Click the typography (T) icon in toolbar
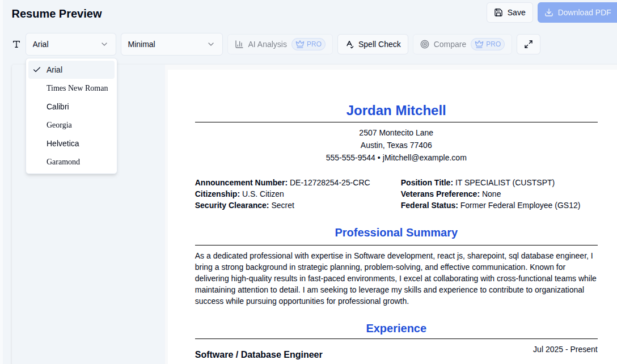 (16, 44)
